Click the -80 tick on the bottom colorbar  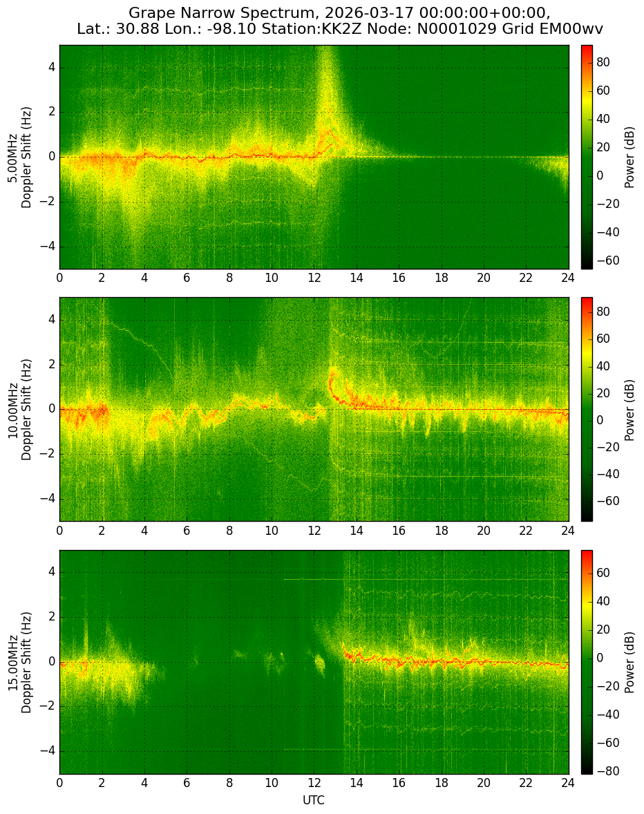coord(607,771)
